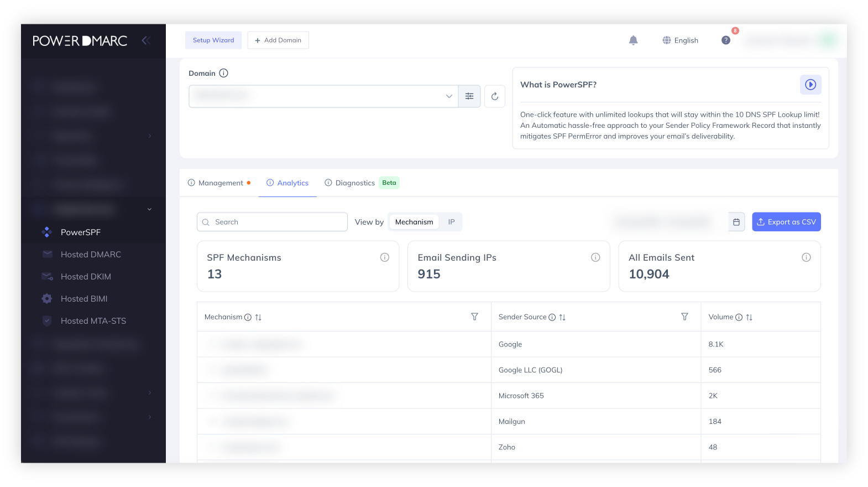Open the help question mark icon
868x487 pixels.
(x=726, y=40)
